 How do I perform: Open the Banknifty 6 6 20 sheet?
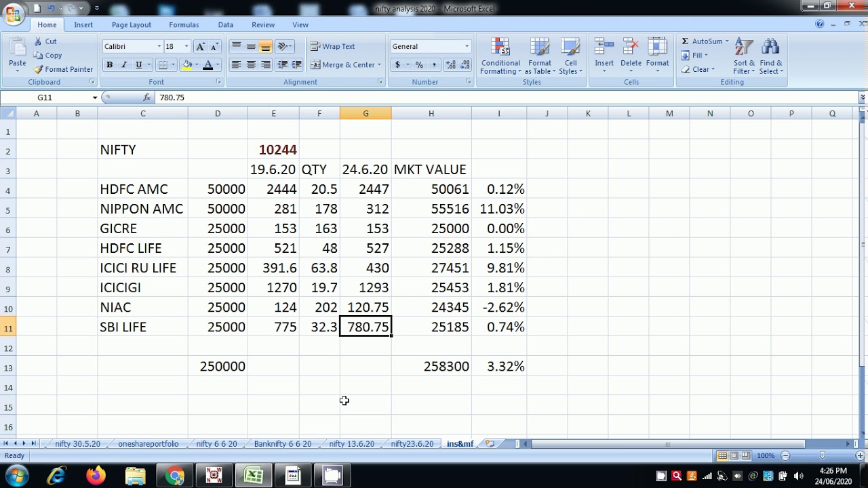(x=282, y=444)
